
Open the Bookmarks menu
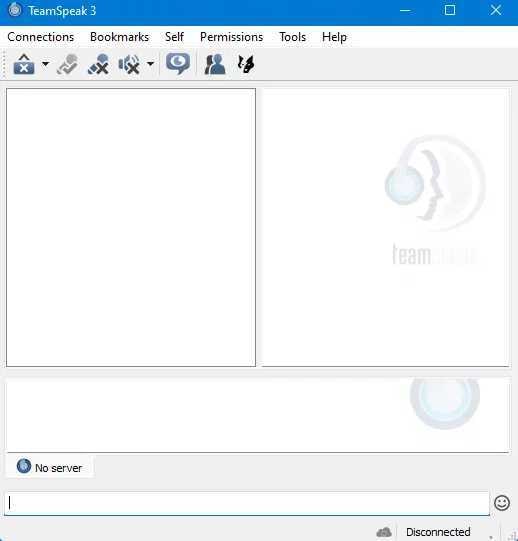coord(119,37)
